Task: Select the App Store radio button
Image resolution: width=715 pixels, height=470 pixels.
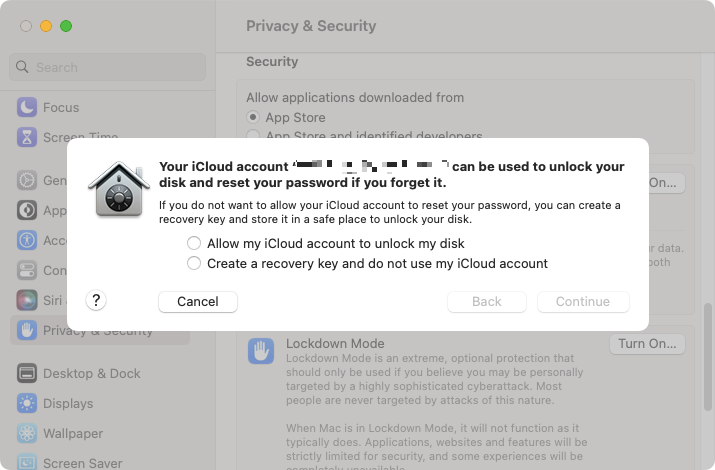Action: pos(253,117)
